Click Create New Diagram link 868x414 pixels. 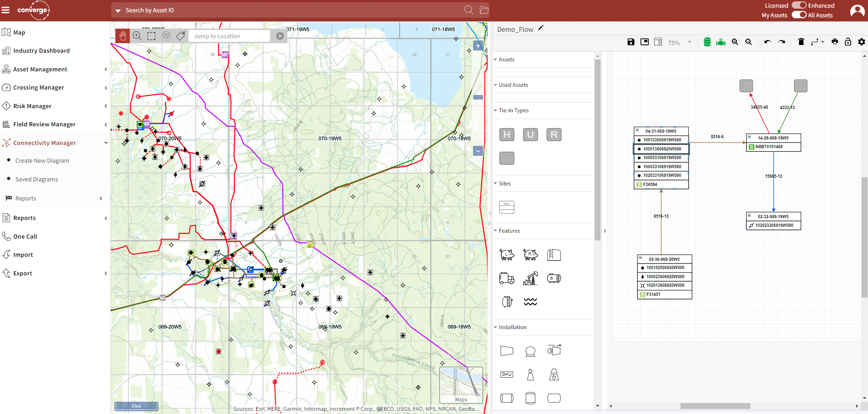click(42, 161)
